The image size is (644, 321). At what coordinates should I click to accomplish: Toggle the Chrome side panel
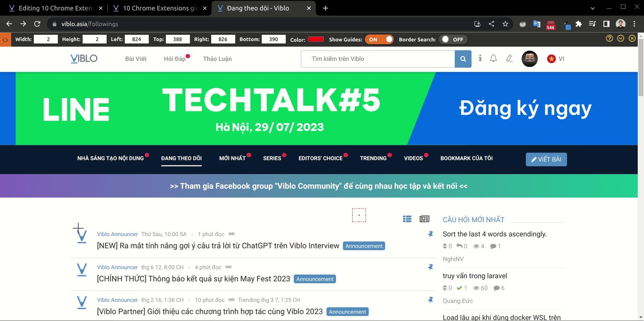pyautogui.click(x=606, y=24)
